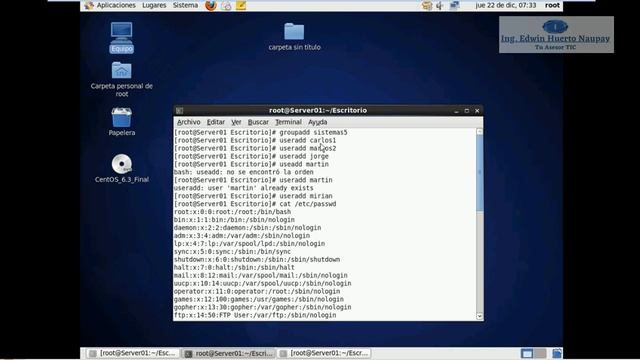Open the CentOS_6.3_Final disc icon

point(122,168)
